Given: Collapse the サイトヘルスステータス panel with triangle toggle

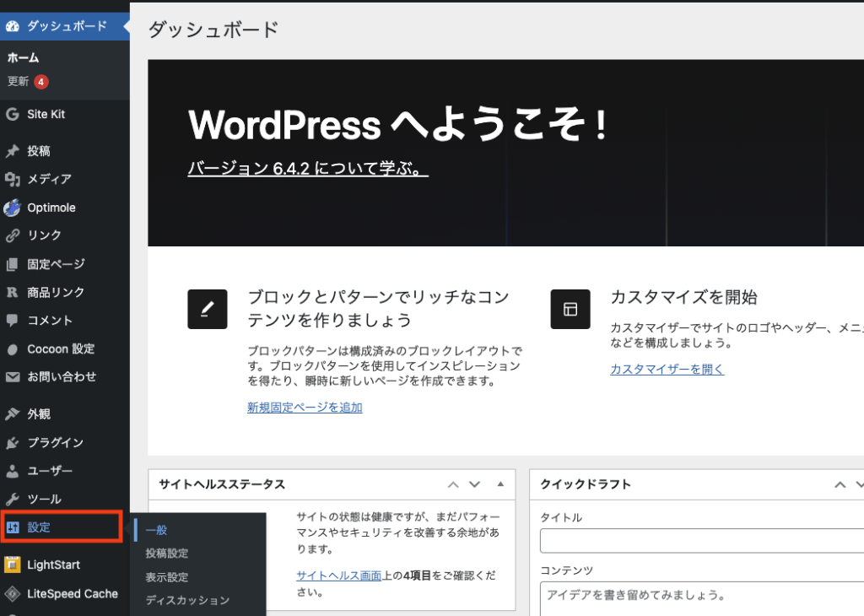Looking at the screenshot, I should pyautogui.click(x=500, y=484).
